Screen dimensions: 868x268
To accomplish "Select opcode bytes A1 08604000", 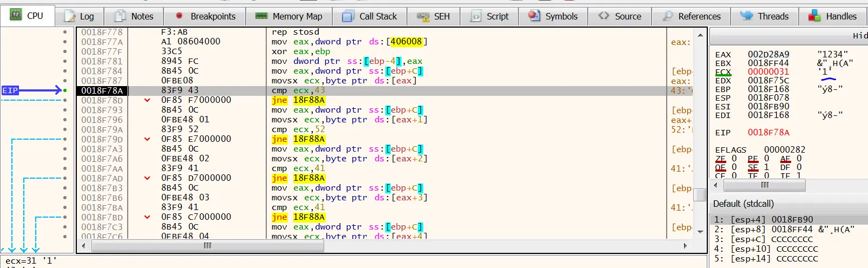I will (190, 42).
